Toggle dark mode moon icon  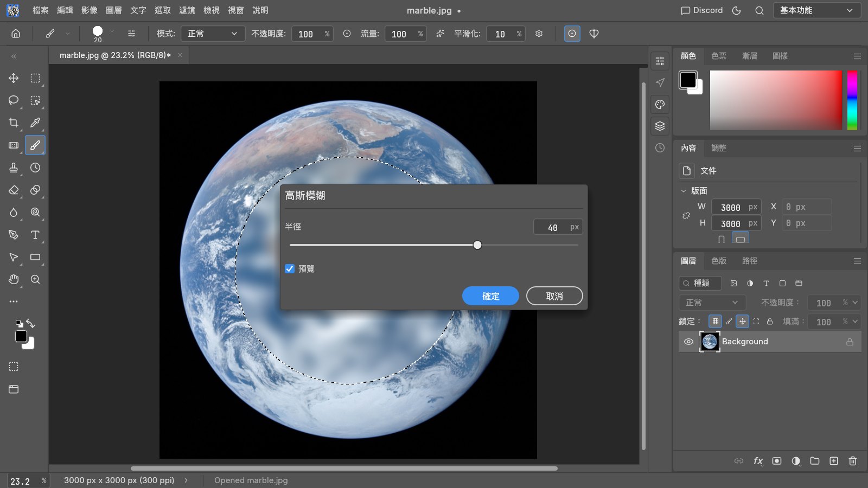(736, 10)
